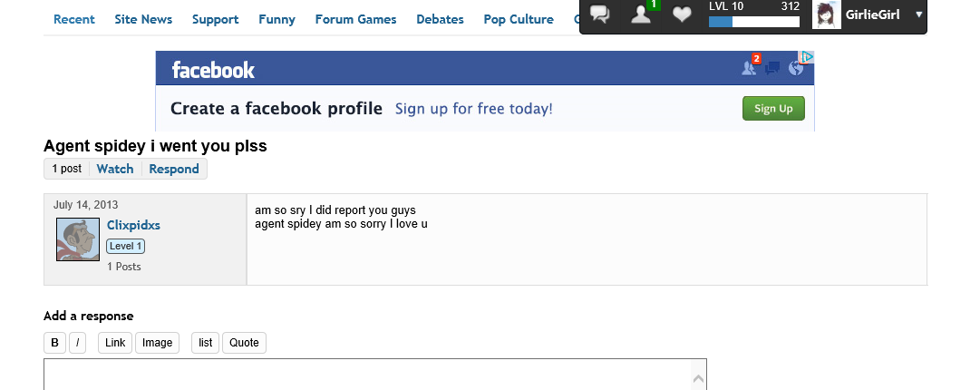Open Clixpidxs's avatar thumbnail

tap(78, 239)
